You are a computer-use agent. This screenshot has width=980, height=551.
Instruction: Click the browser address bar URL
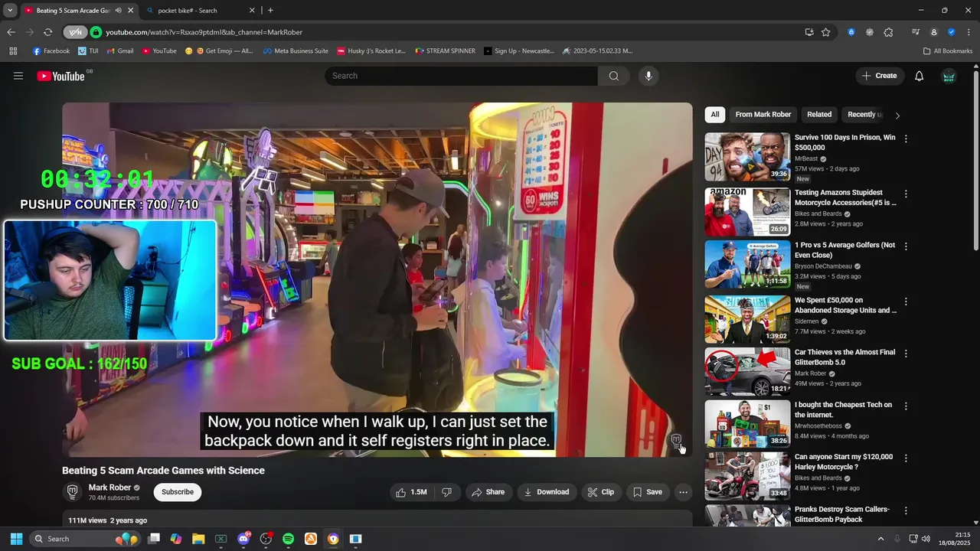pos(204,32)
